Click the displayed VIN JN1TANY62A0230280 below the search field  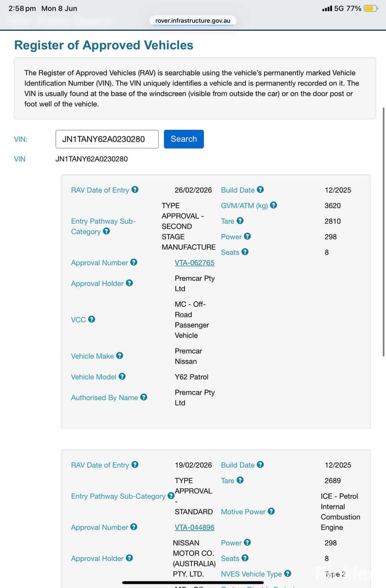click(91, 159)
